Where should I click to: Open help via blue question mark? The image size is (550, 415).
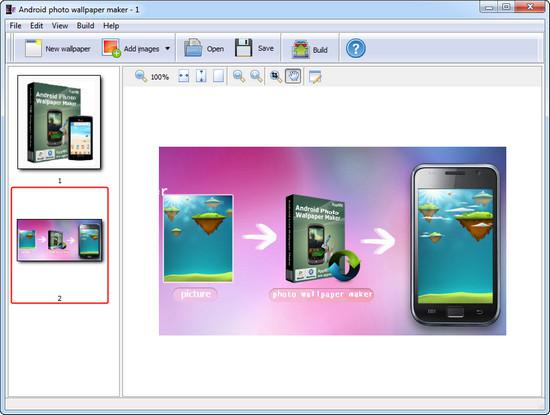click(356, 48)
